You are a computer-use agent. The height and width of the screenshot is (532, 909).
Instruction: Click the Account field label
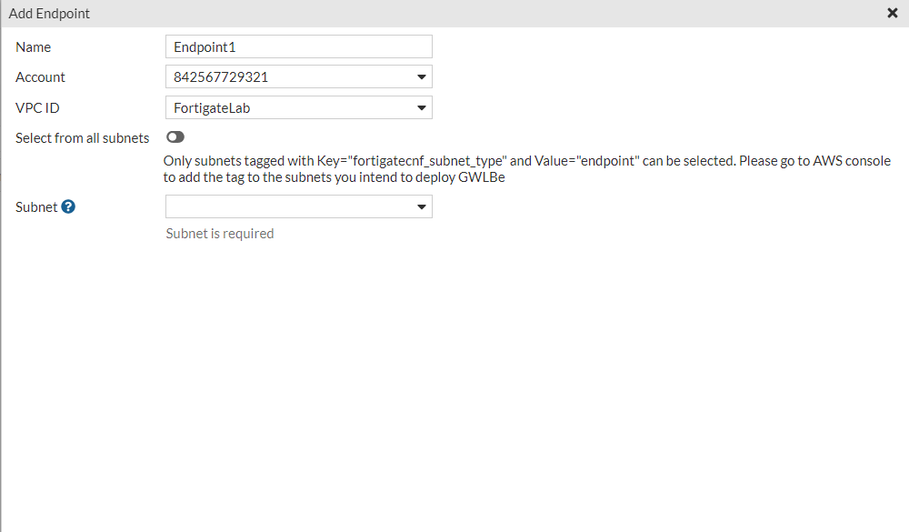click(x=40, y=77)
